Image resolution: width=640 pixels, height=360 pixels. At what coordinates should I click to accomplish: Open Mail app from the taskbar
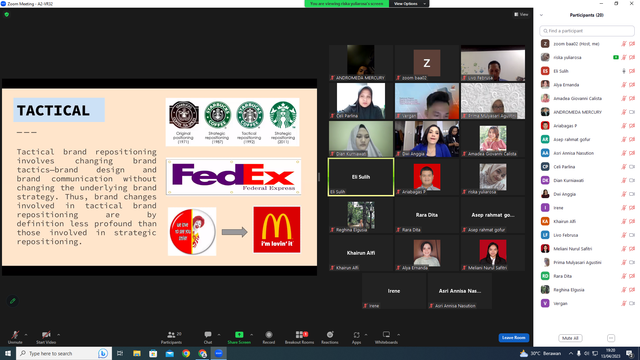tap(169, 353)
